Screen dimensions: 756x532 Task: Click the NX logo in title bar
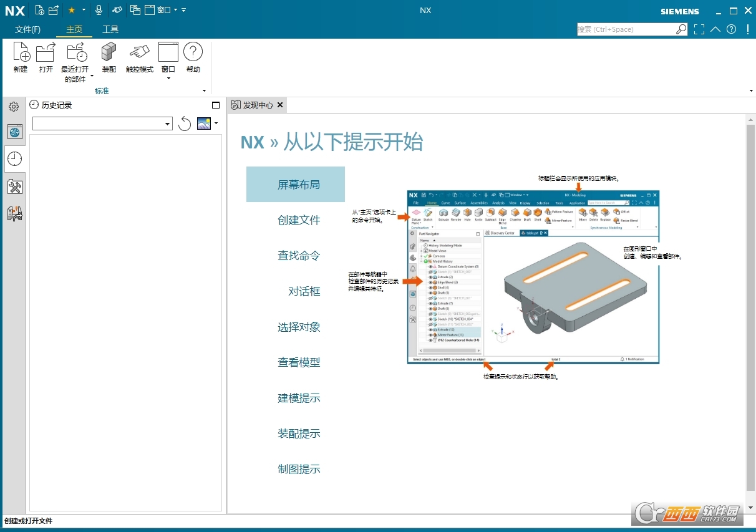[14, 11]
